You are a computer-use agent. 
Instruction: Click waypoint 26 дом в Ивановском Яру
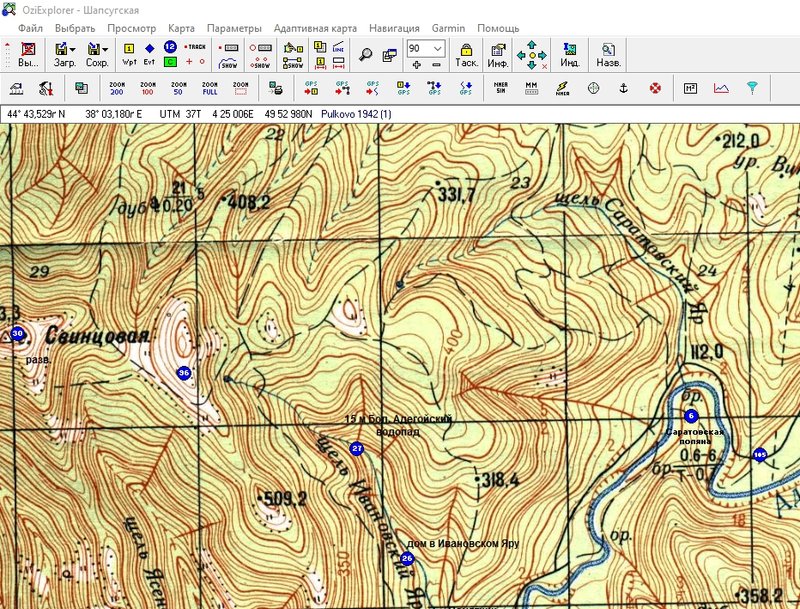(x=407, y=559)
